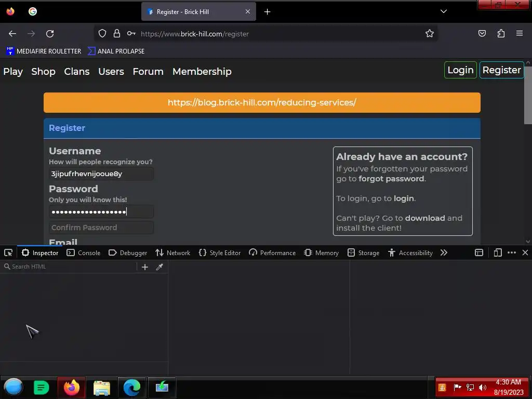Save page to Pocket

[482, 34]
